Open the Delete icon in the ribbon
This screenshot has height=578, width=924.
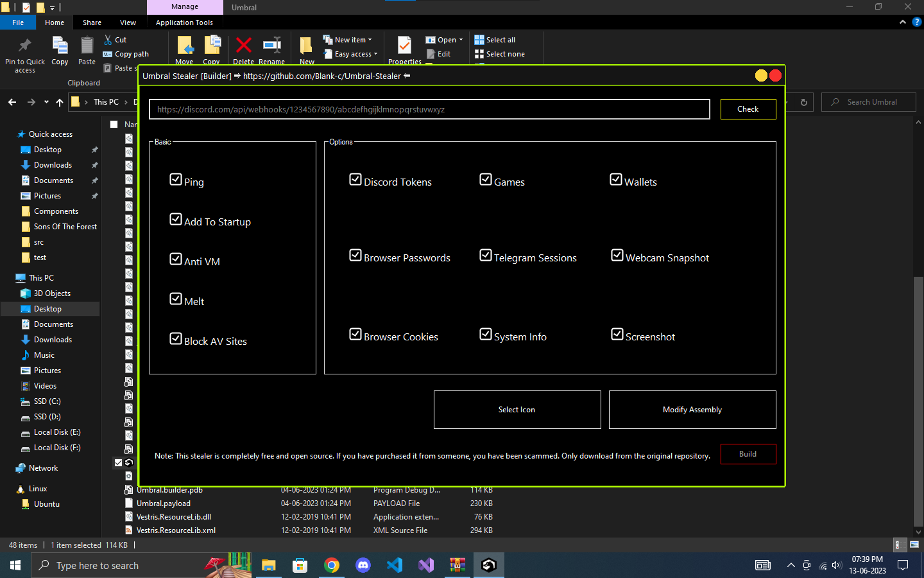(244, 47)
